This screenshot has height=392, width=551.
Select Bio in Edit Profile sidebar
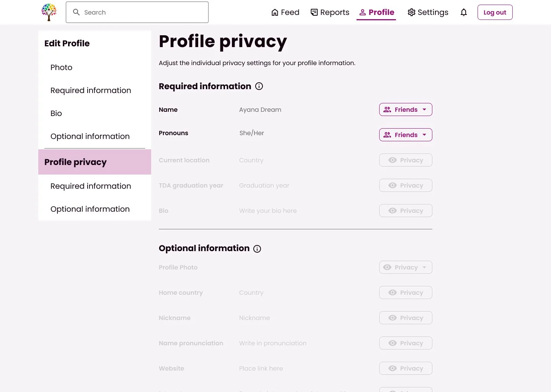pos(56,113)
